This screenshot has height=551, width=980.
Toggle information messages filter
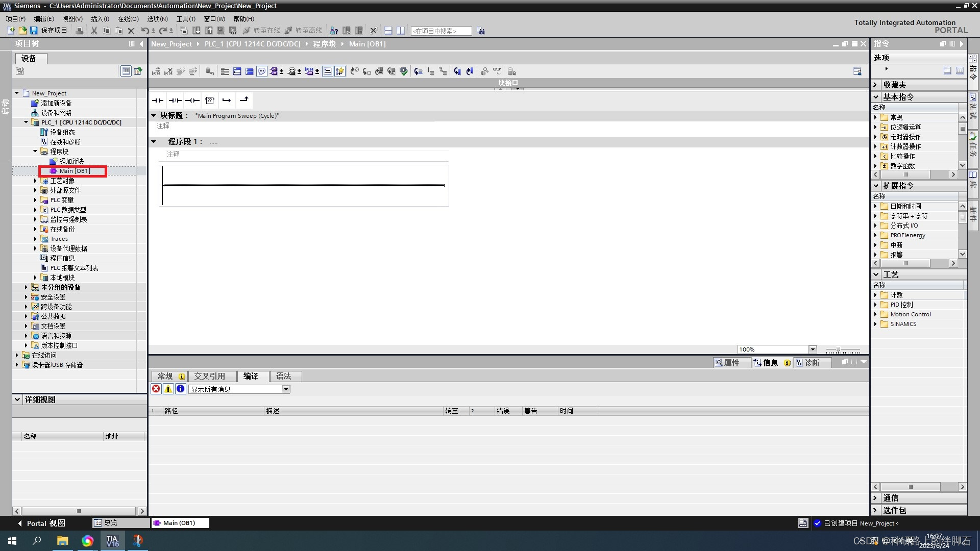click(x=181, y=389)
